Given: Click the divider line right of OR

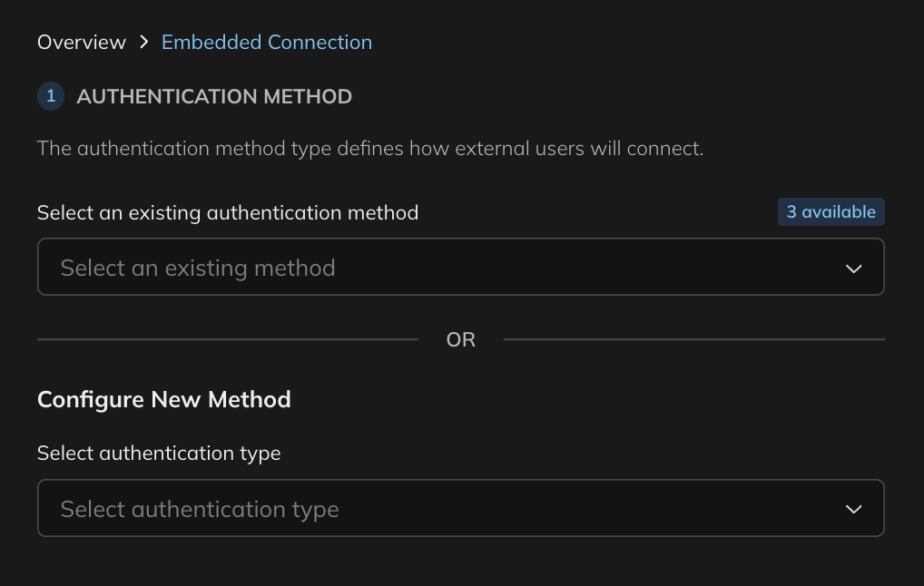Looking at the screenshot, I should click(693, 339).
